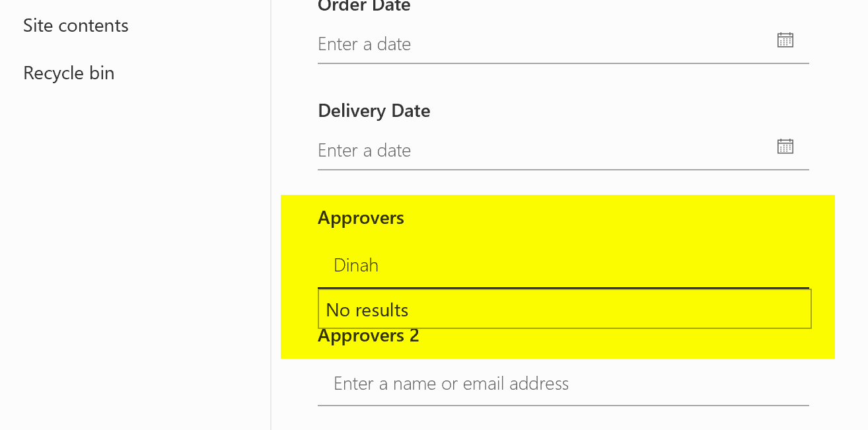This screenshot has height=430, width=868.
Task: Click 'Enter a date' placeholder under Delivery Date
Action: 364,151
